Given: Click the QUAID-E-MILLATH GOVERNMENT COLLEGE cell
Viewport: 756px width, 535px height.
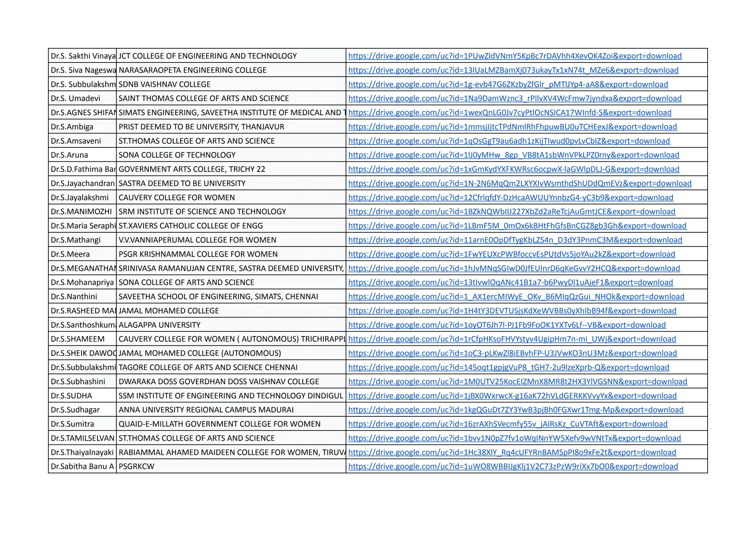Looking at the screenshot, I should pos(219,424).
